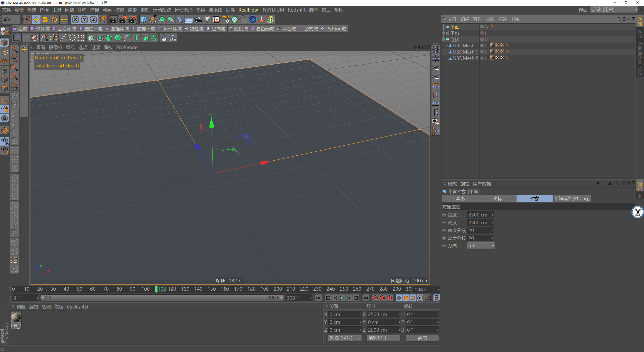Click frame 200 on the timeline ruler
The width and height of the screenshot is (644, 352).
coord(277,289)
